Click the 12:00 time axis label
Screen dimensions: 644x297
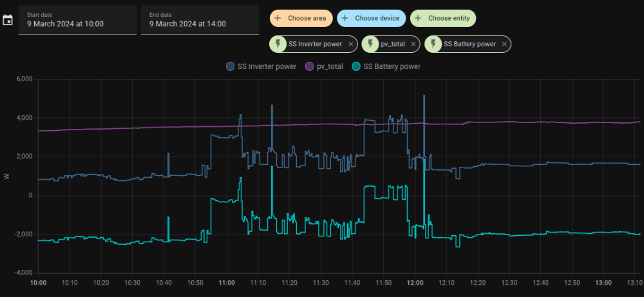click(415, 283)
